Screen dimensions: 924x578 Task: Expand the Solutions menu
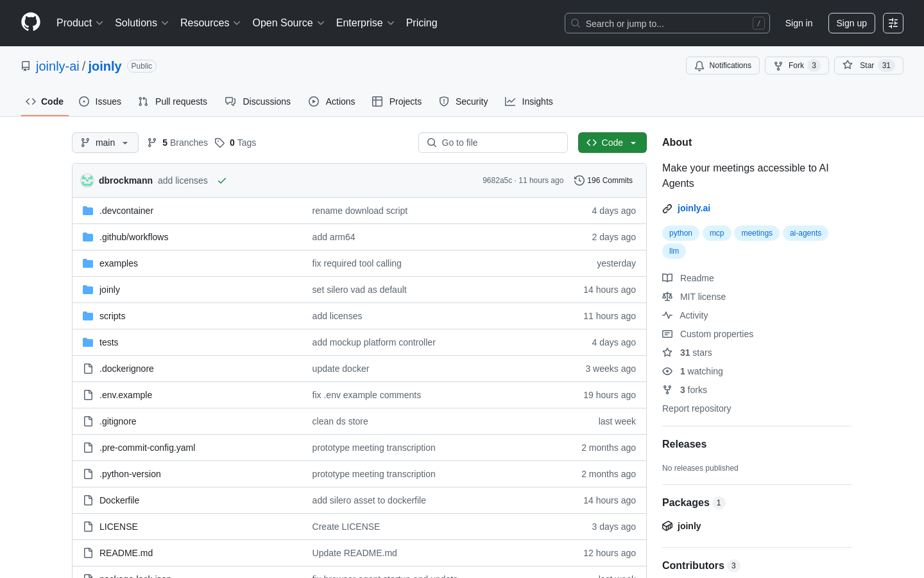(142, 23)
